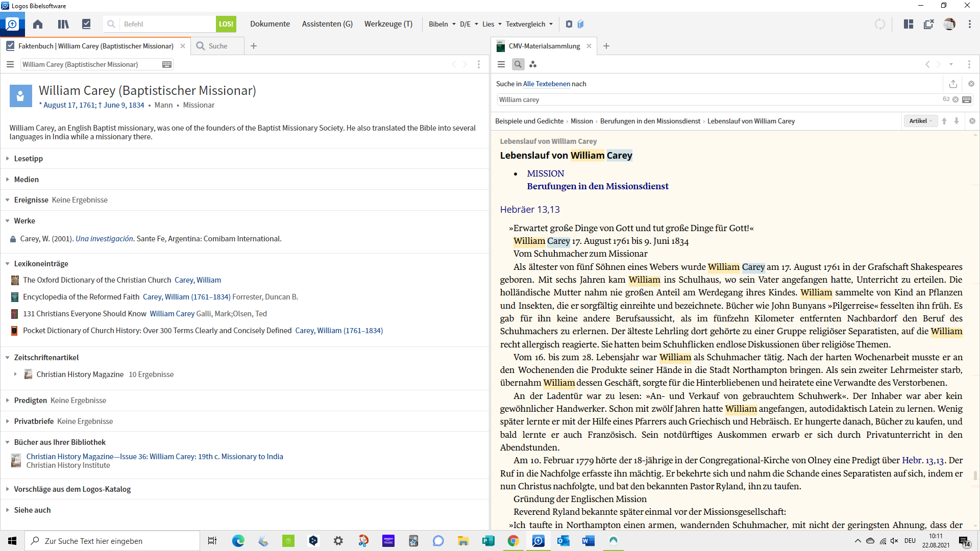This screenshot has width=980, height=551.
Task: Open the main application kebab menu
Action: click(x=970, y=24)
